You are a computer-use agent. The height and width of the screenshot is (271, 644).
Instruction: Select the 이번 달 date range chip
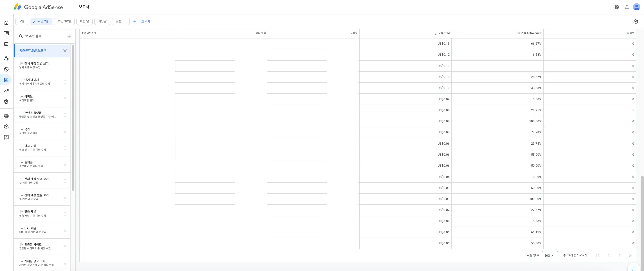(x=84, y=21)
